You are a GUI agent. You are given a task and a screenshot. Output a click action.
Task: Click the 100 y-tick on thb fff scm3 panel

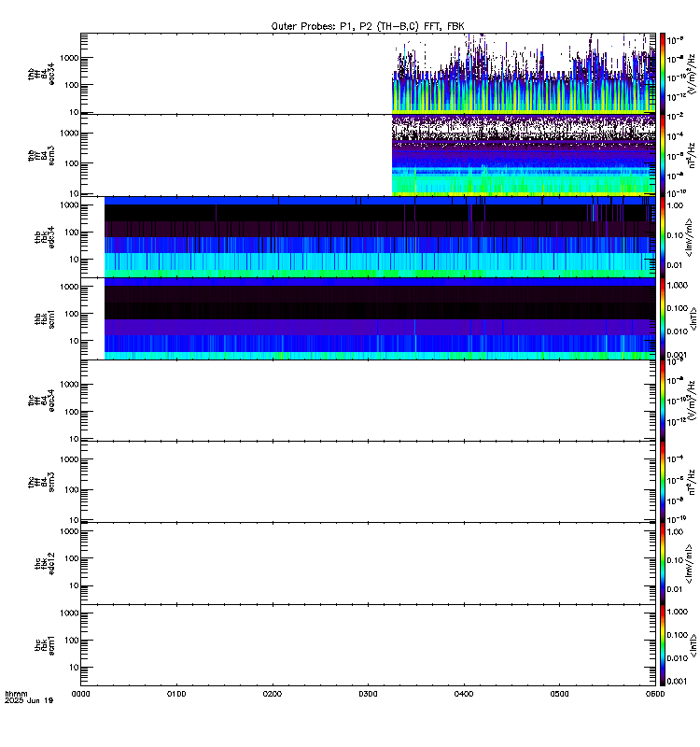[x=72, y=163]
